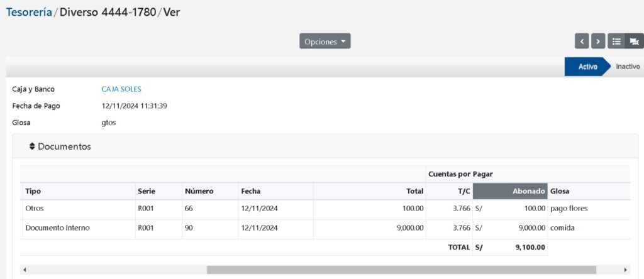The width and height of the screenshot is (644, 279).
Task: Switch to list view icon
Action: coord(616,41)
